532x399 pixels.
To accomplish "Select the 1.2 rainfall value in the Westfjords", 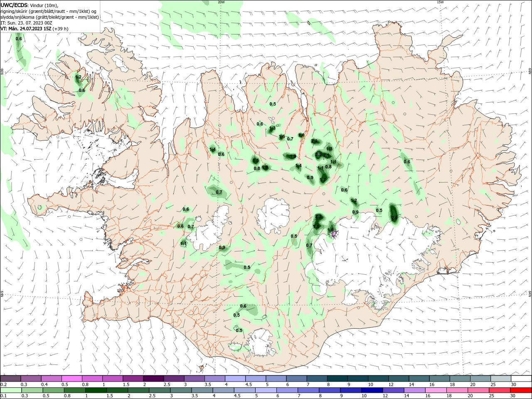I will coord(78,77).
